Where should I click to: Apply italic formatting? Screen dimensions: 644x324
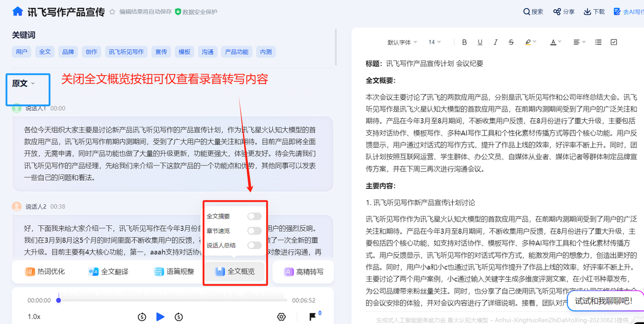496,42
